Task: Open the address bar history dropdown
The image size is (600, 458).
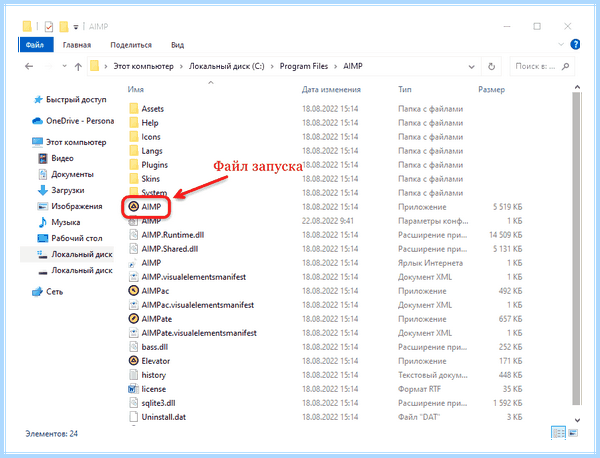Action: tap(471, 67)
